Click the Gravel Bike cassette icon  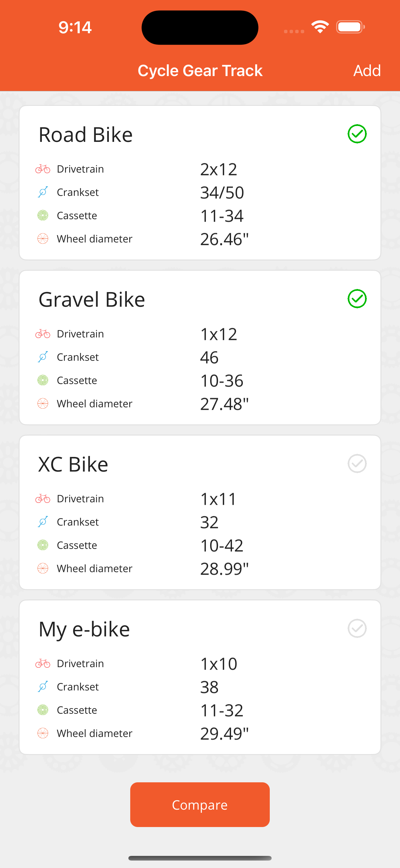coord(43,380)
